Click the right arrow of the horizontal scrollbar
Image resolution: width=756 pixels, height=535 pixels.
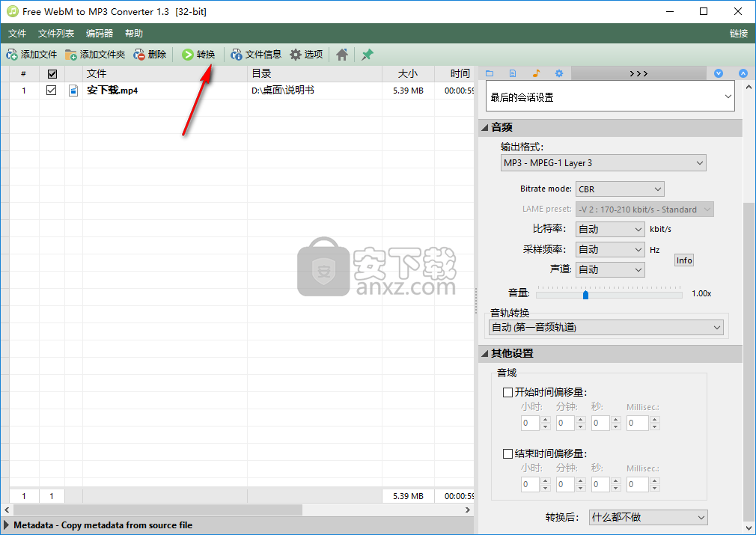point(468,510)
